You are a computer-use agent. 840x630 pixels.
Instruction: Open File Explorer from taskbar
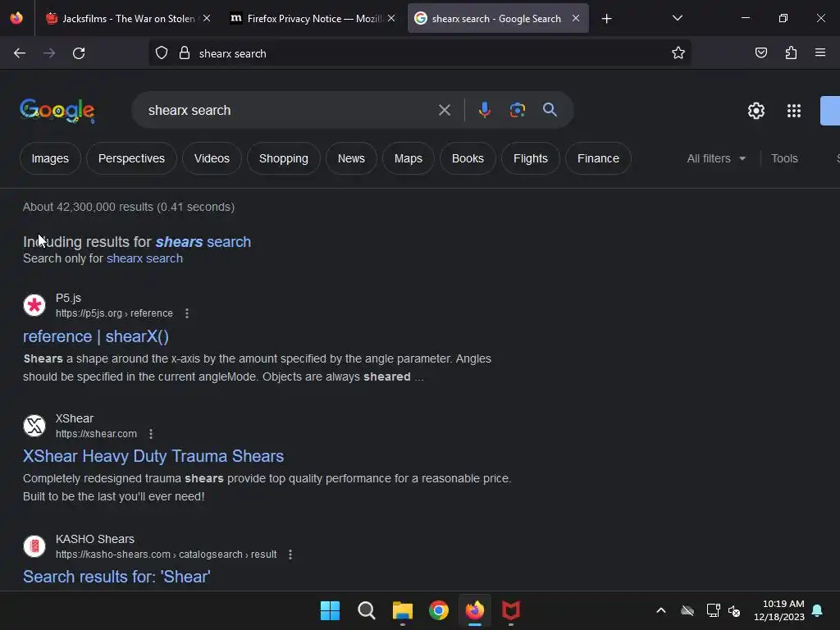click(x=402, y=610)
